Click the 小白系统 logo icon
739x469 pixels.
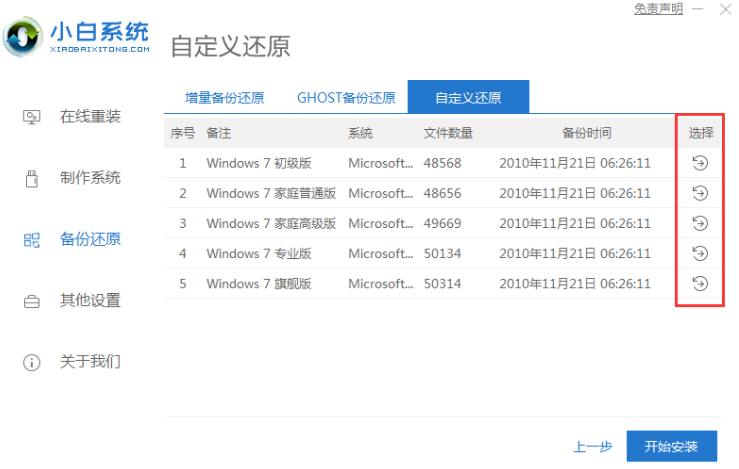click(x=22, y=37)
